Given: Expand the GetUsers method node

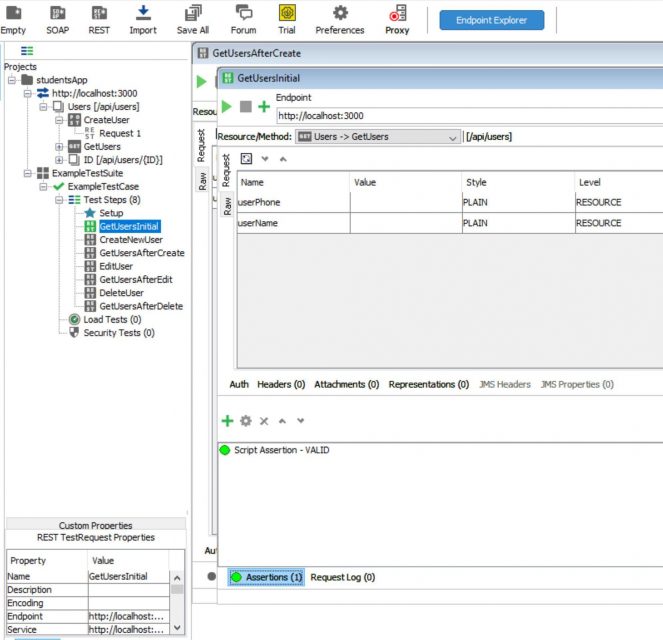Looking at the screenshot, I should click(59, 147).
